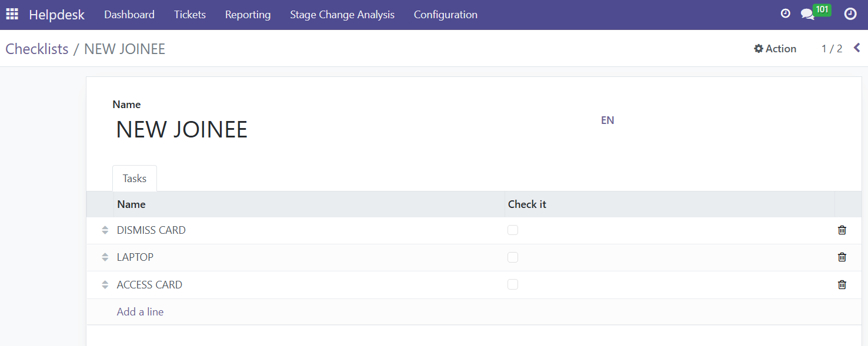Image resolution: width=868 pixels, height=346 pixels.
Task: Expand the Configuration menu
Action: pos(445,15)
